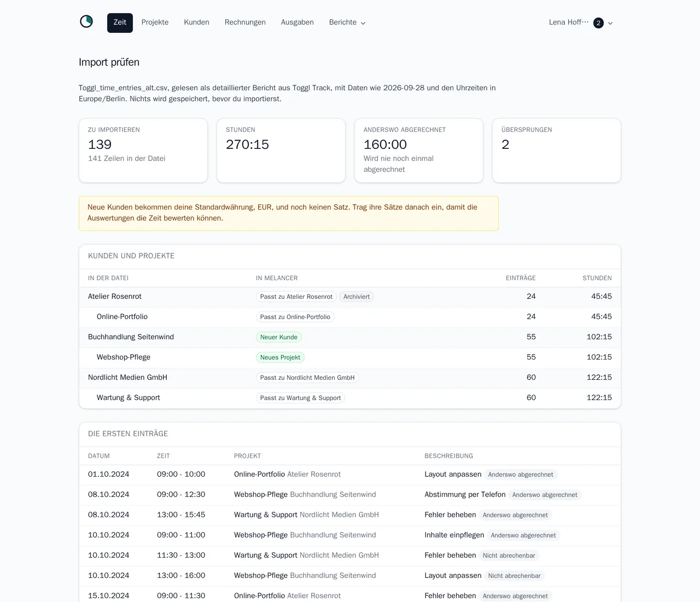The width and height of the screenshot is (700, 602).
Task: Click the 'Passt zu Online-Portfolio' badge
Action: (x=295, y=317)
